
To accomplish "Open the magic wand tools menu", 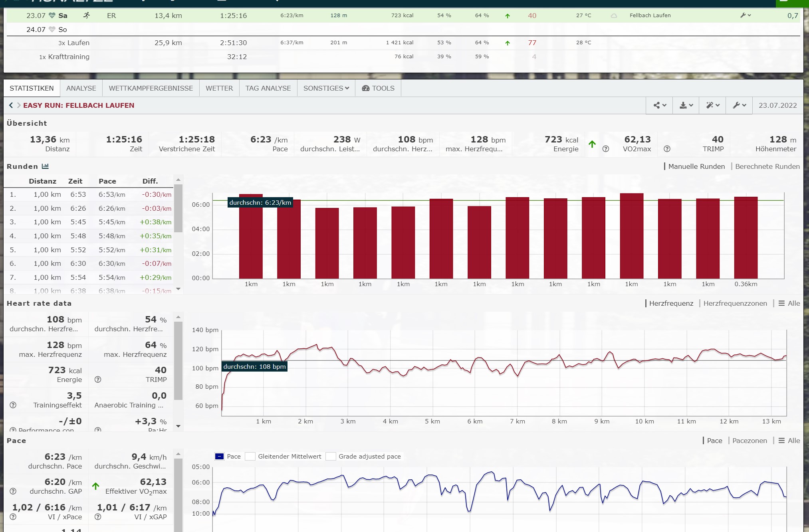I will click(x=712, y=105).
